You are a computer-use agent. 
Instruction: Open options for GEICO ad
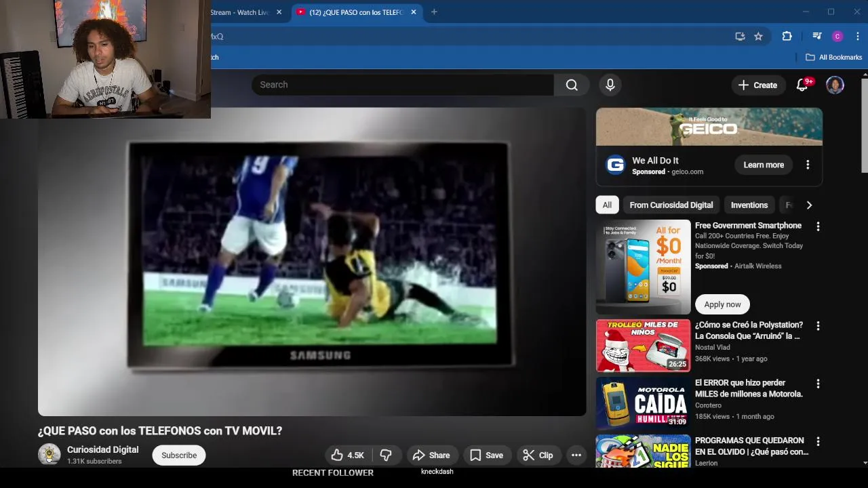[x=808, y=165]
